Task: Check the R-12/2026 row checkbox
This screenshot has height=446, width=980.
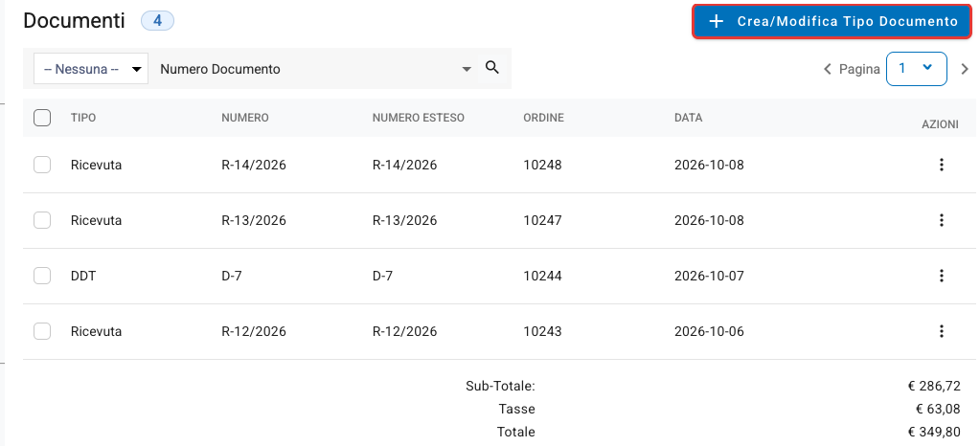Action: [42, 331]
